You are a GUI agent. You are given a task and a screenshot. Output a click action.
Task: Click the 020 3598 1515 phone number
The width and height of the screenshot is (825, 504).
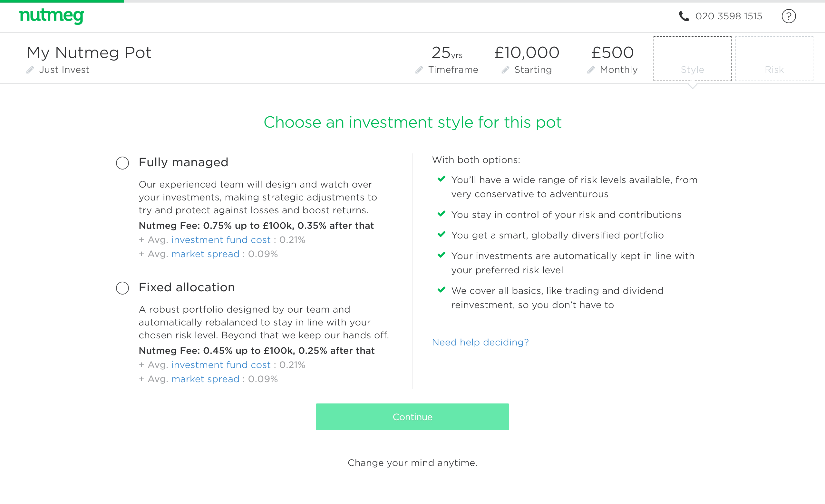pos(729,16)
